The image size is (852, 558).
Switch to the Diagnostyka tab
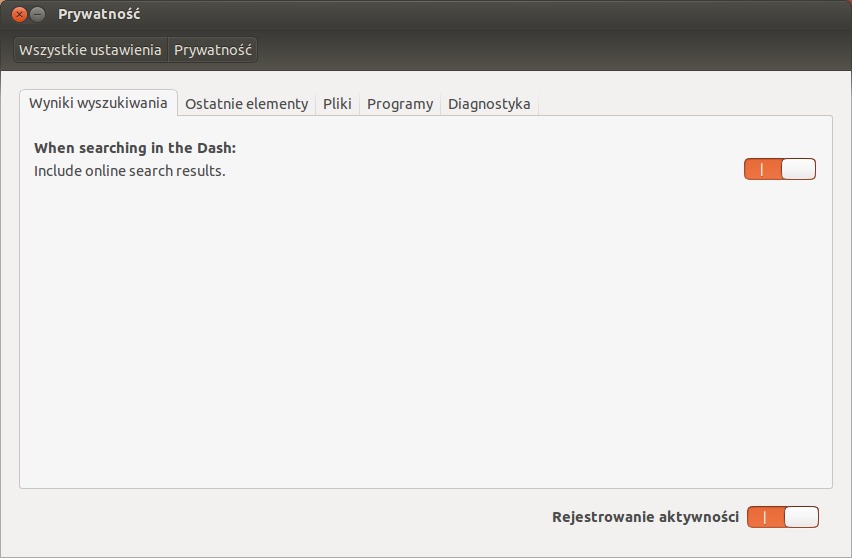489,104
